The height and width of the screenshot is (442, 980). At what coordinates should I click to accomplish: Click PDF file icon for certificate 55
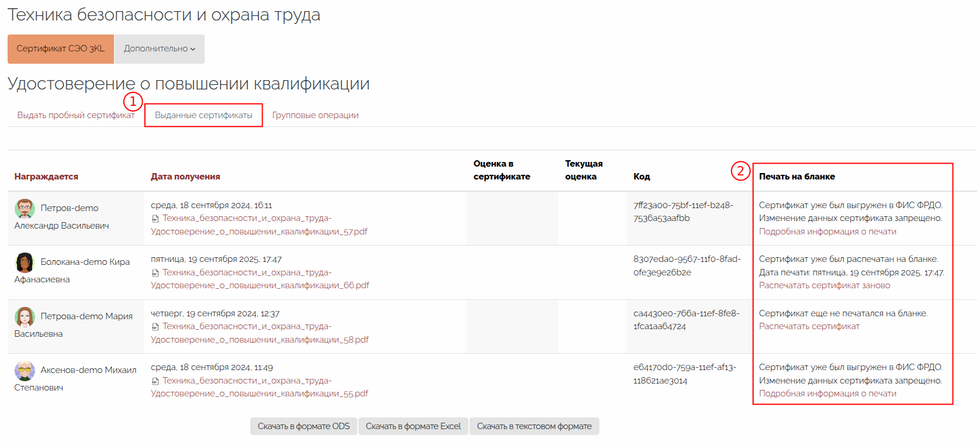155,381
